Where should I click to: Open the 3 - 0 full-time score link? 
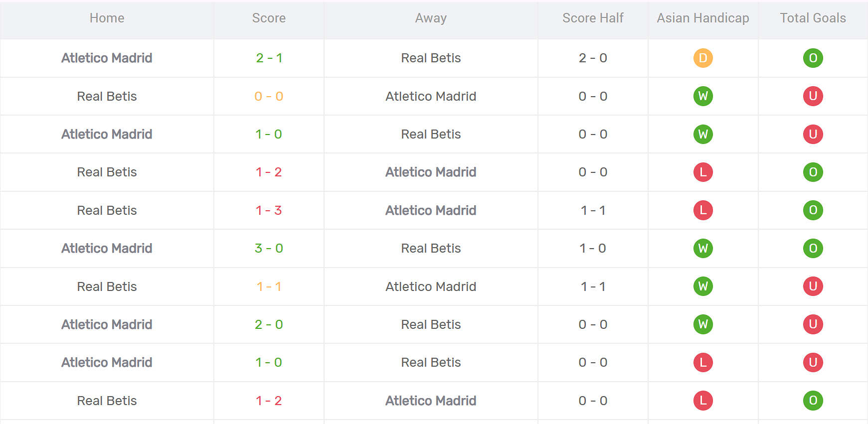(x=269, y=248)
